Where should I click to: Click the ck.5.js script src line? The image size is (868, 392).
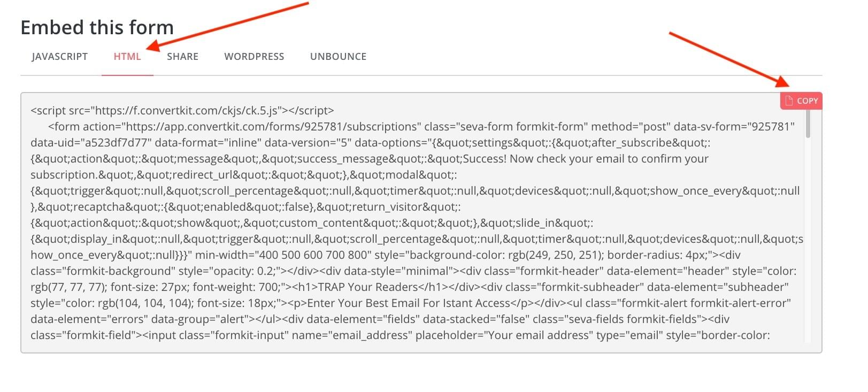pyautogui.click(x=182, y=111)
